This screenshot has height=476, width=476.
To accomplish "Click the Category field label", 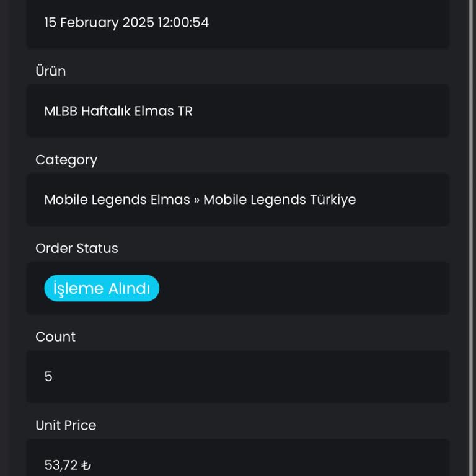I will [66, 160].
